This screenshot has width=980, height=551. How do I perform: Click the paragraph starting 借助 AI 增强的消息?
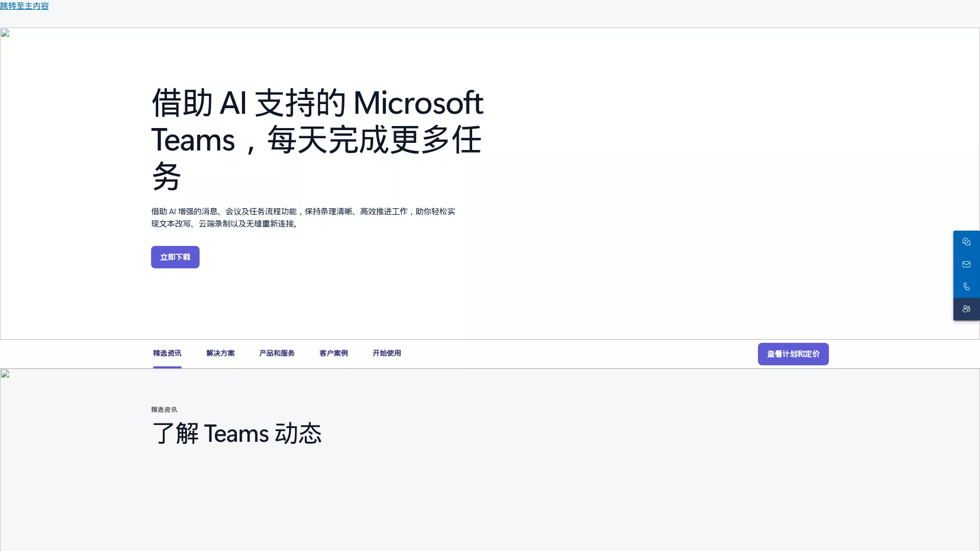pyautogui.click(x=303, y=217)
